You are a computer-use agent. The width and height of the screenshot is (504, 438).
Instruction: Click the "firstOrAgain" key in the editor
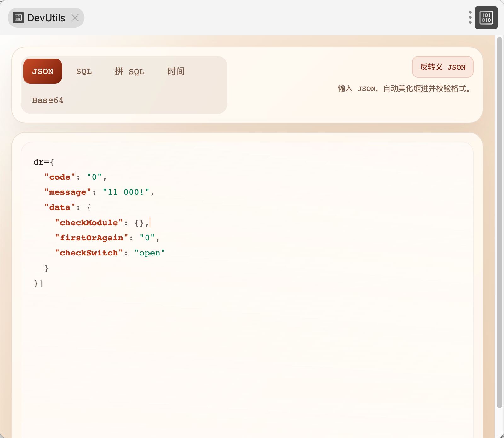coord(92,238)
